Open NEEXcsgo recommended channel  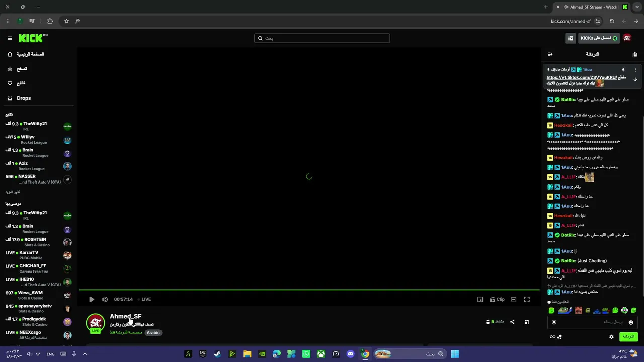(x=38, y=335)
